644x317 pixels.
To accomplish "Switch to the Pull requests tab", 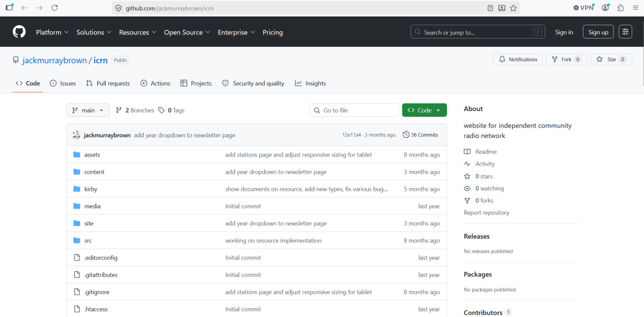I will 107,84.
